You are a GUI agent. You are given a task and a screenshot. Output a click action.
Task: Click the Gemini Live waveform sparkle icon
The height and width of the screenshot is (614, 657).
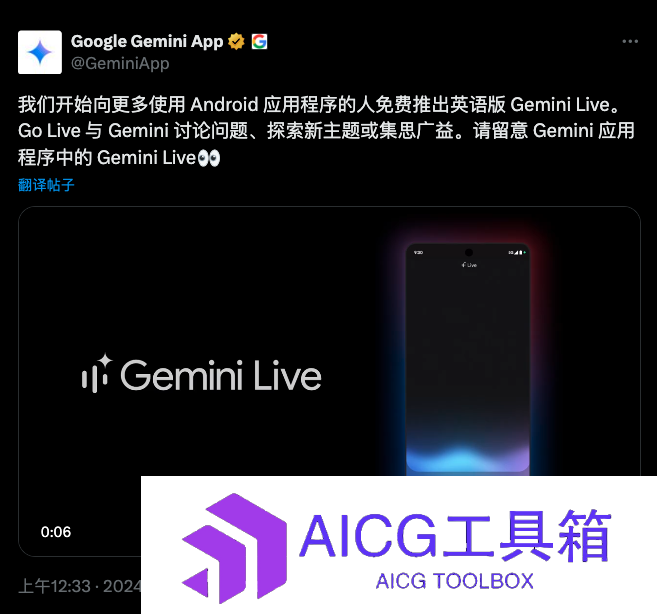(x=97, y=374)
